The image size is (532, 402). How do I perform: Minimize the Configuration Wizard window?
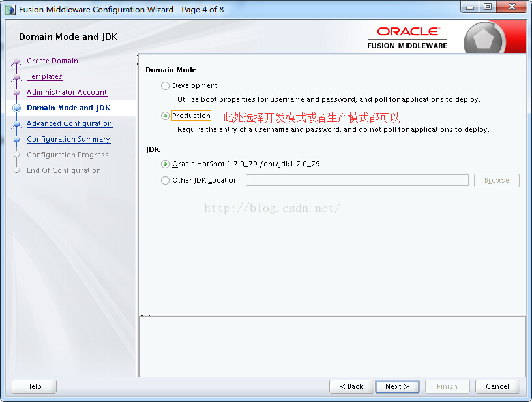coord(470,7)
